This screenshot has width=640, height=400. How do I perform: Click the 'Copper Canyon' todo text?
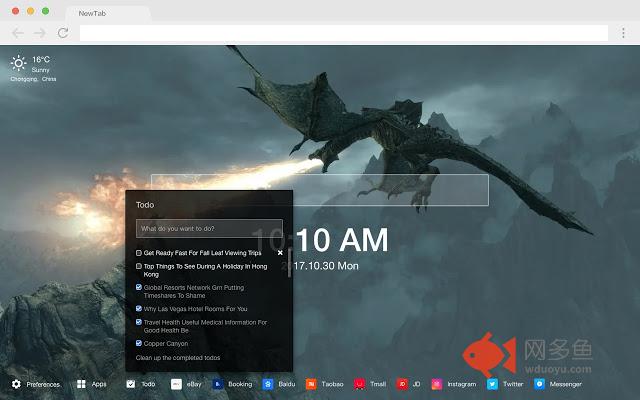click(x=166, y=344)
